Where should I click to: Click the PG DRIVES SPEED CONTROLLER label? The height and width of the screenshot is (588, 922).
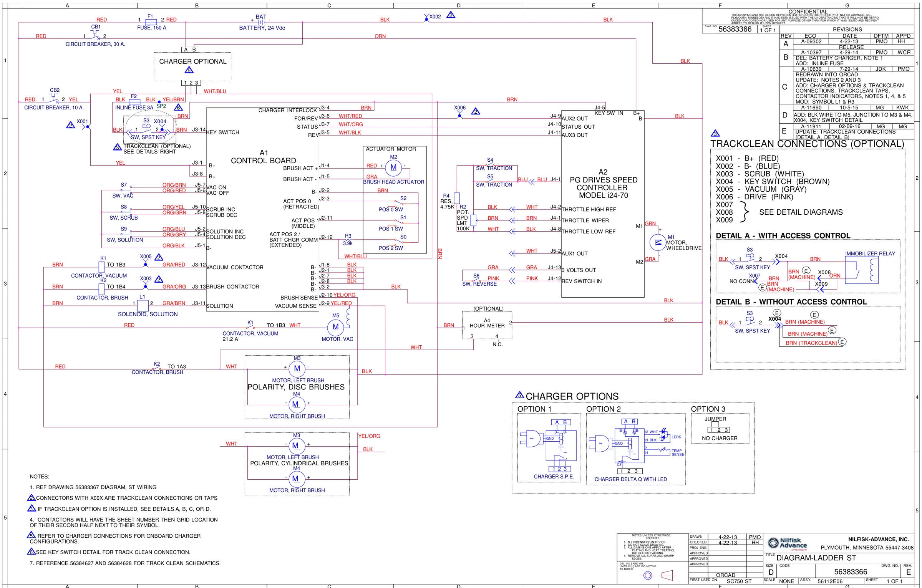pos(603,184)
